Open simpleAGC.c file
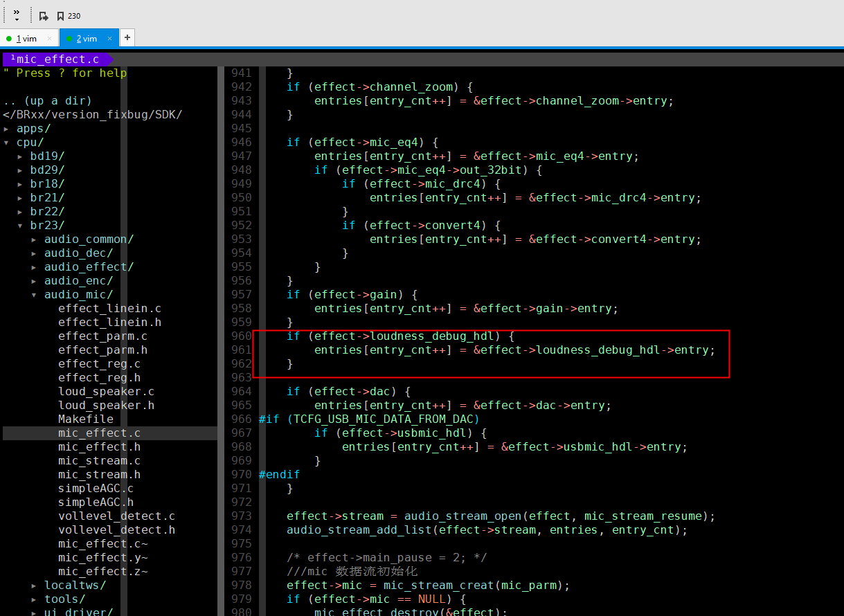844x616 pixels. [96, 489]
